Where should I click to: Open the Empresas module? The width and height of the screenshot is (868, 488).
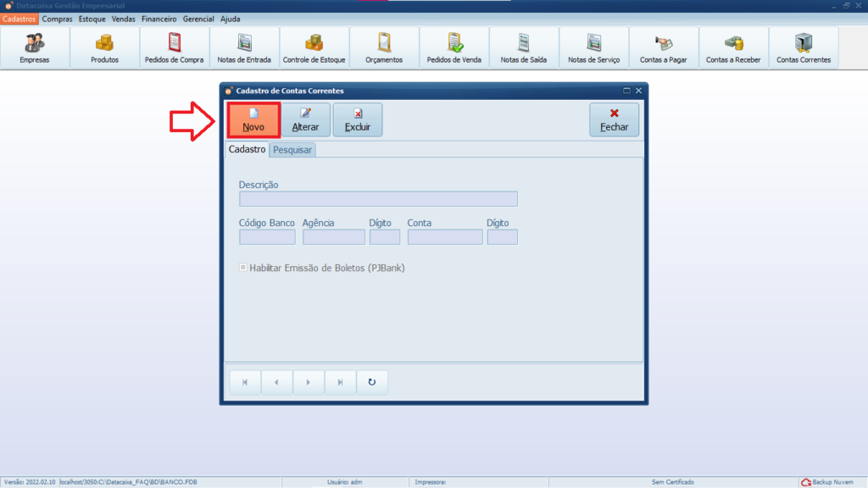point(35,48)
